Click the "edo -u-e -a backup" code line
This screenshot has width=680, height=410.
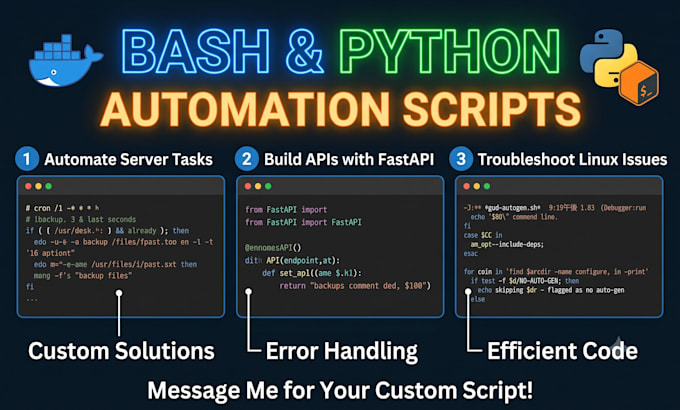(124, 242)
